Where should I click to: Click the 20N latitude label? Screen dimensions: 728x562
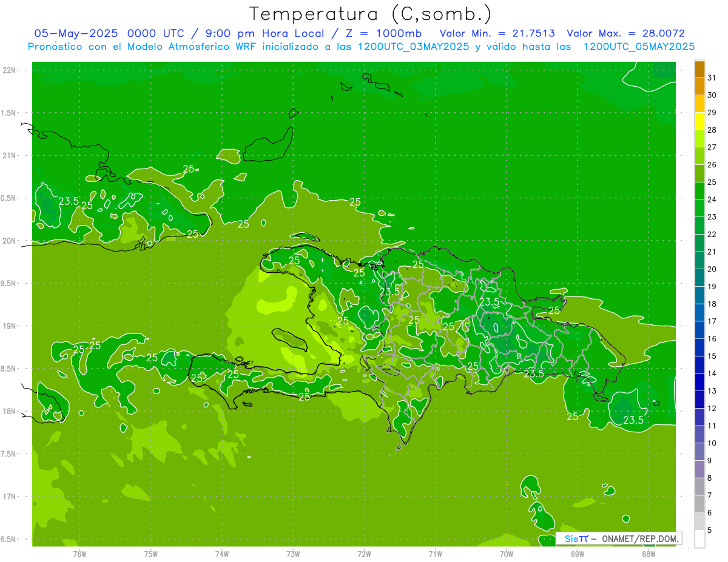9,241
